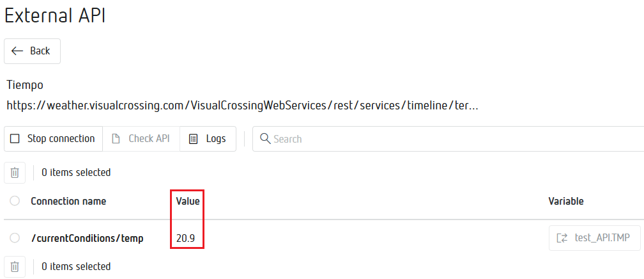Image resolution: width=644 pixels, height=279 pixels.
Task: Click the Logs list icon
Action: (x=193, y=139)
